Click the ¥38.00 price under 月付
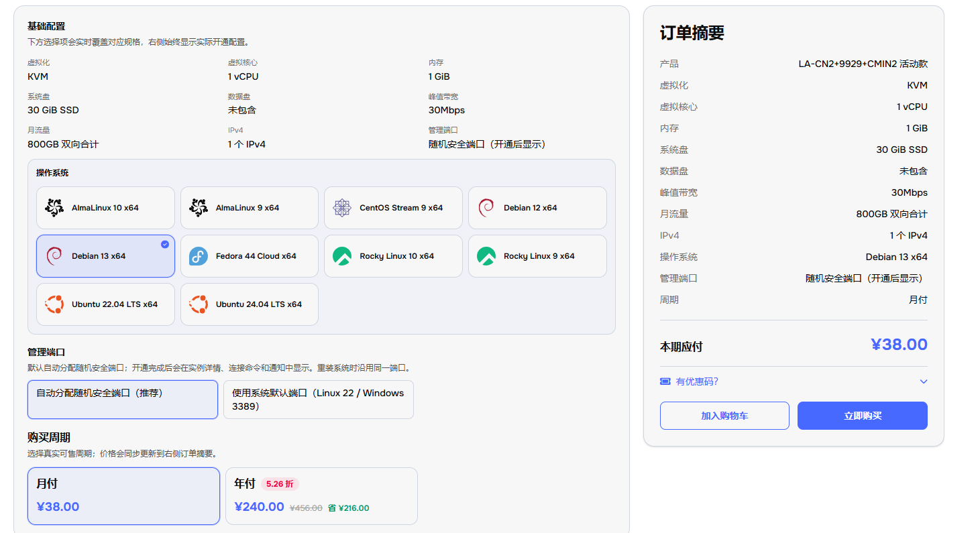This screenshot has height=533, width=980. coord(58,507)
